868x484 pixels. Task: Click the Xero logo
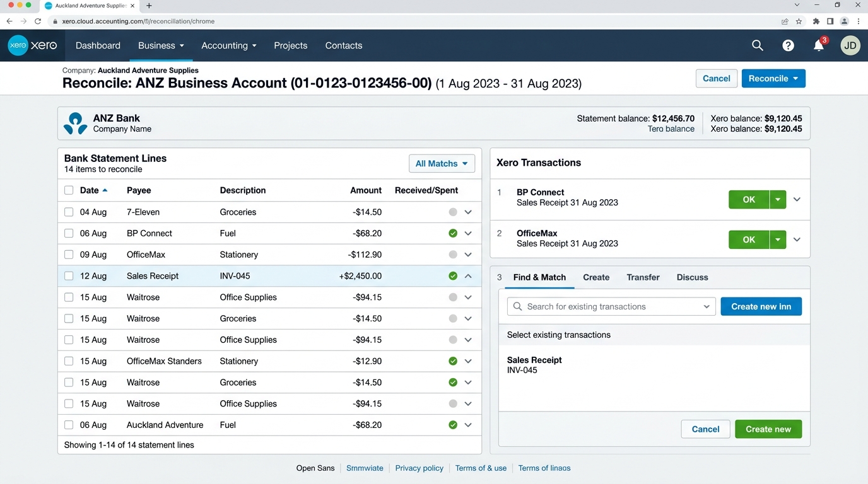(x=32, y=45)
